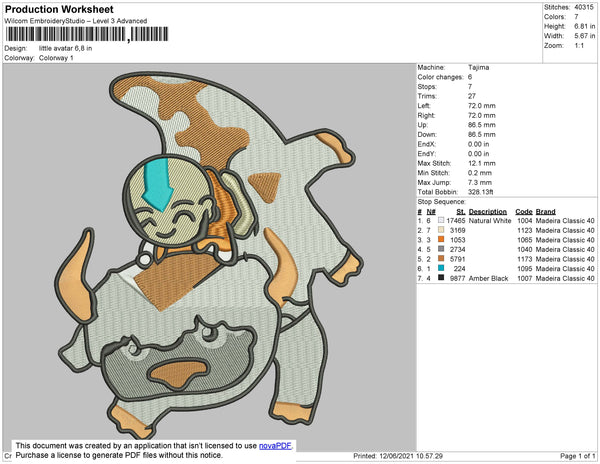Click the Total Bobbin value "328.13ft"

tap(482, 192)
